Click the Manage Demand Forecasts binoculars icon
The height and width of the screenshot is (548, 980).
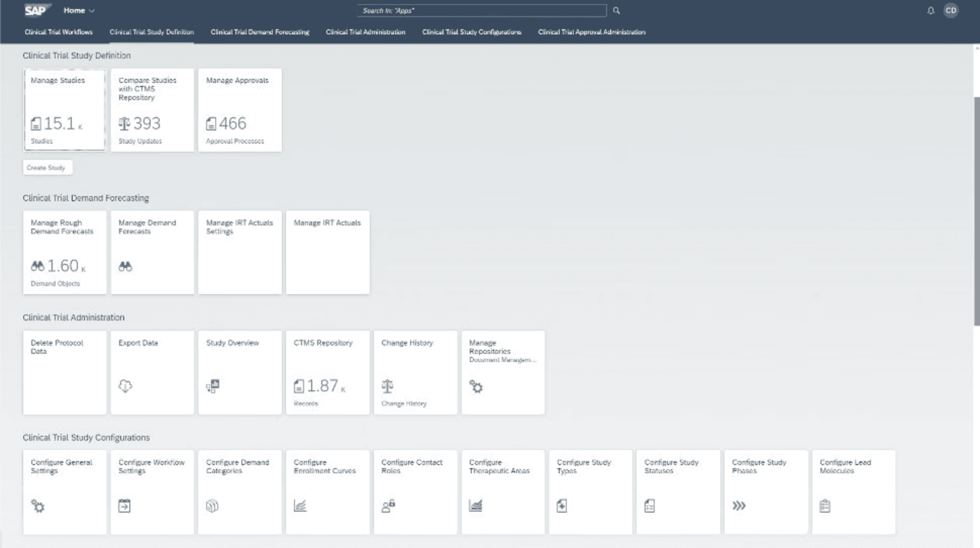pos(125,266)
